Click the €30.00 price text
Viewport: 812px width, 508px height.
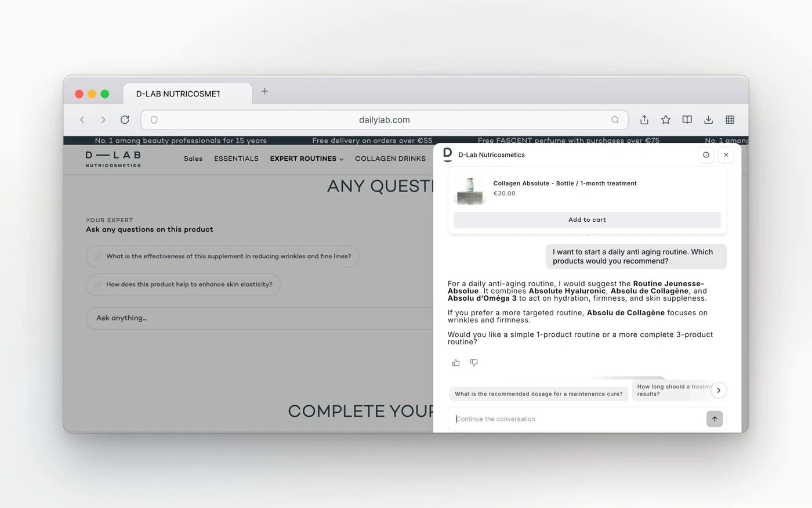pos(505,194)
